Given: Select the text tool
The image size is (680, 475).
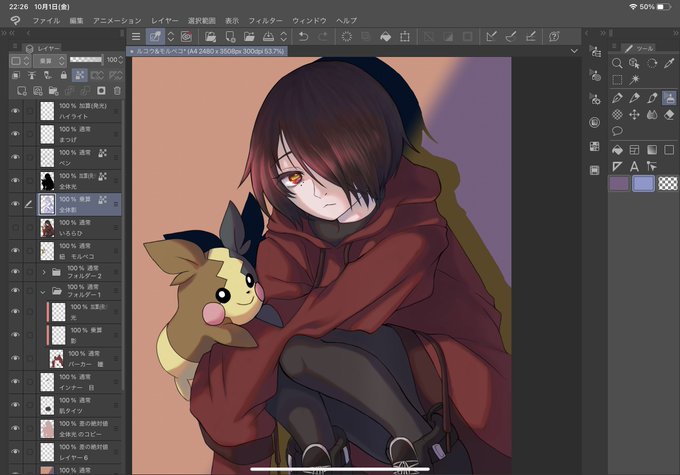Looking at the screenshot, I should point(634,167).
